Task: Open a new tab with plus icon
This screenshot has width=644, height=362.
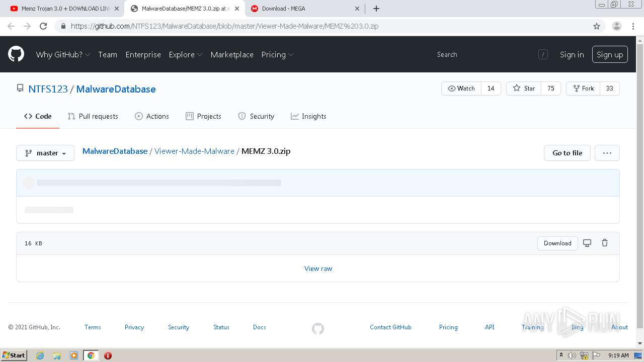Action: pos(376,9)
